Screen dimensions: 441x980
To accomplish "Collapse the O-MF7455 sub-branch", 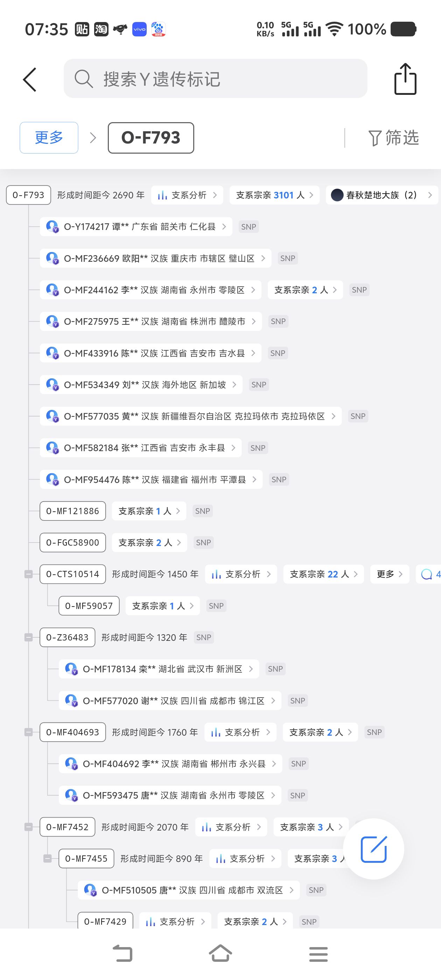I will (x=48, y=858).
